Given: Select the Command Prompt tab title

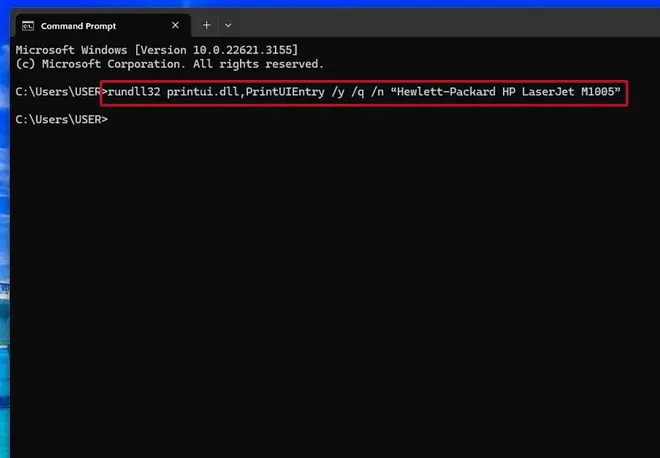Looking at the screenshot, I should coord(78,25).
